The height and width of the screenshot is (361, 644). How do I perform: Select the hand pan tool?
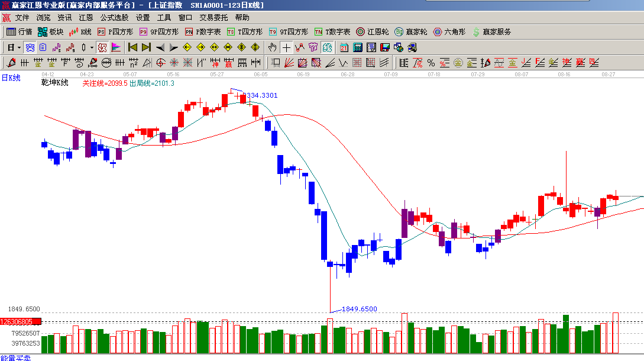click(272, 47)
